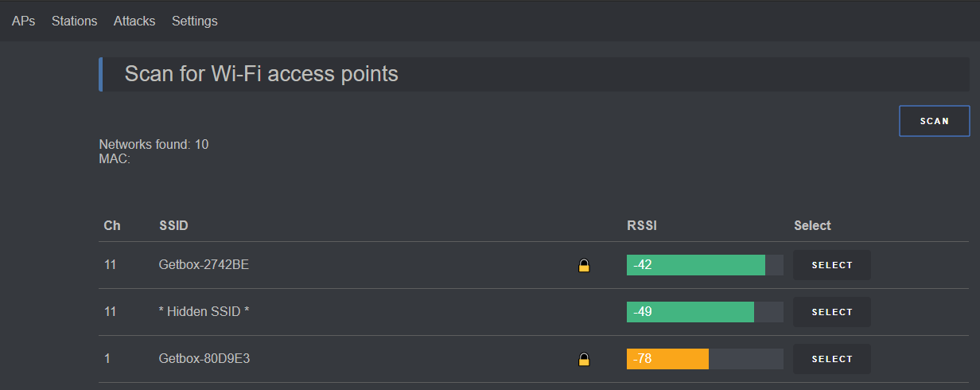Click the orange -78 RSSI bar
The image size is (980, 390).
point(667,359)
